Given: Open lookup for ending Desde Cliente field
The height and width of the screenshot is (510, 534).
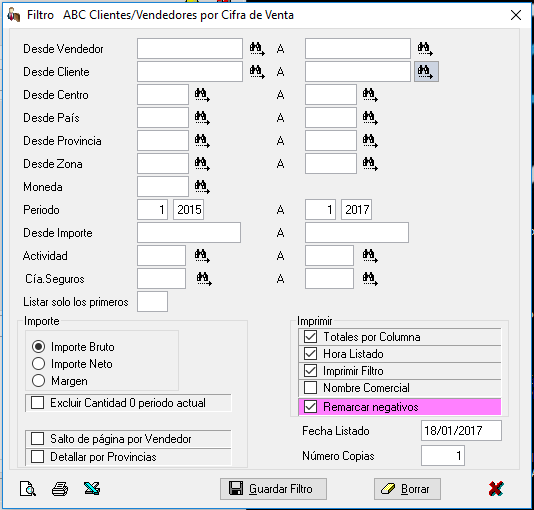Looking at the screenshot, I should (x=426, y=71).
